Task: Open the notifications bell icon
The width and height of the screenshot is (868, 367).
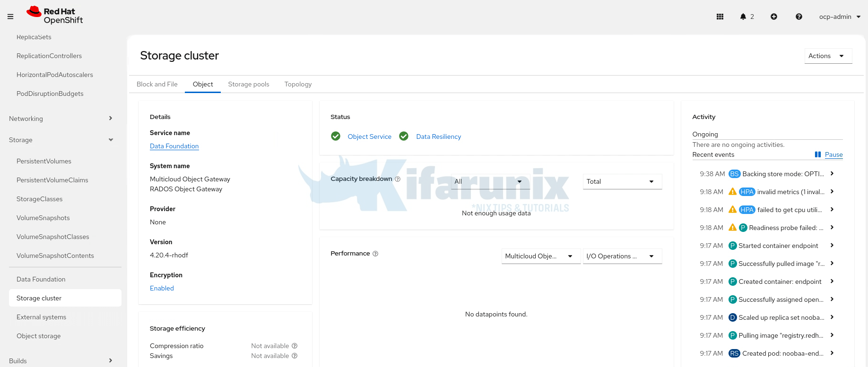Action: pos(743,17)
